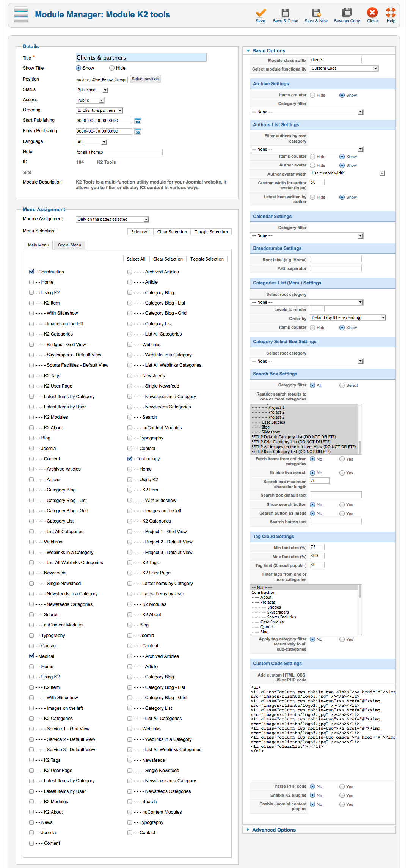
Task: Open Select module functionality dropdown
Action: click(x=344, y=68)
